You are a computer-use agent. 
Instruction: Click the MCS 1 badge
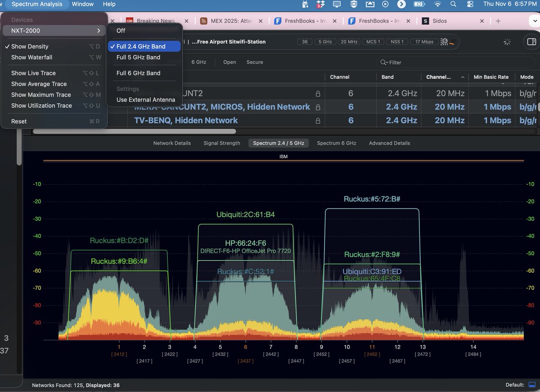point(373,42)
